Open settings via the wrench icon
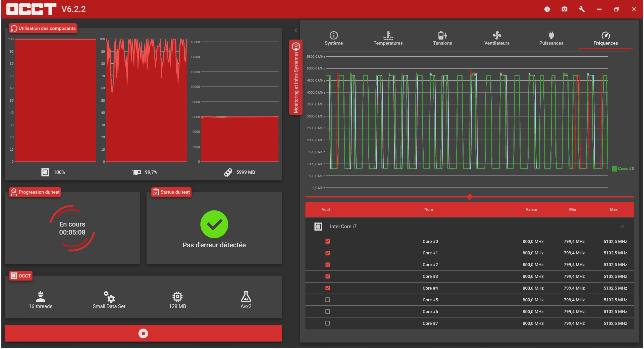The width and height of the screenshot is (644, 349). point(582,9)
